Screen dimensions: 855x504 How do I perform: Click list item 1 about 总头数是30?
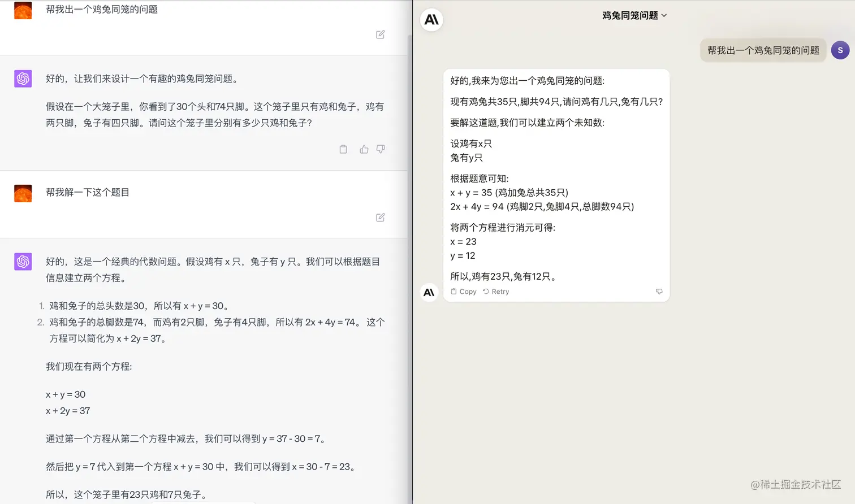tap(140, 306)
